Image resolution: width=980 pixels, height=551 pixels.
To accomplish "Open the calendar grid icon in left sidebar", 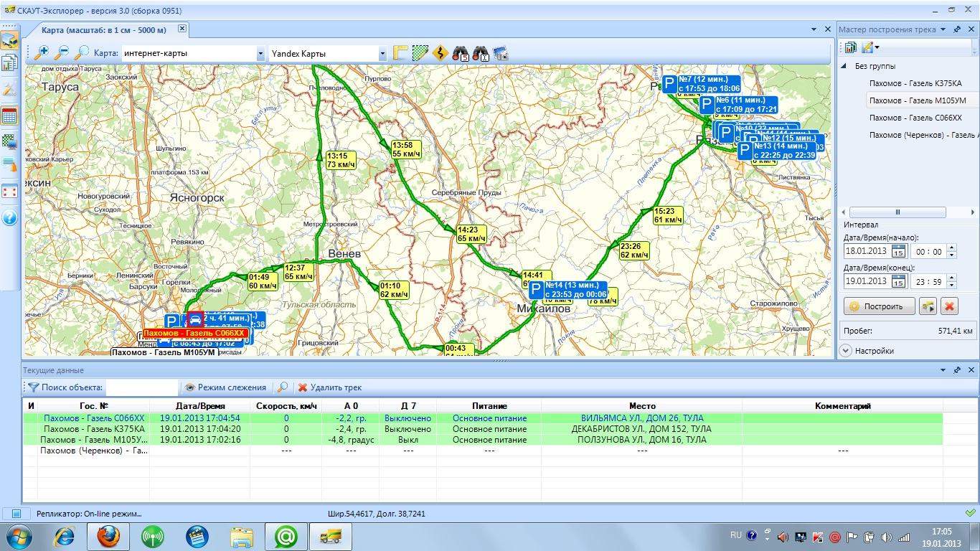I will tap(9, 116).
